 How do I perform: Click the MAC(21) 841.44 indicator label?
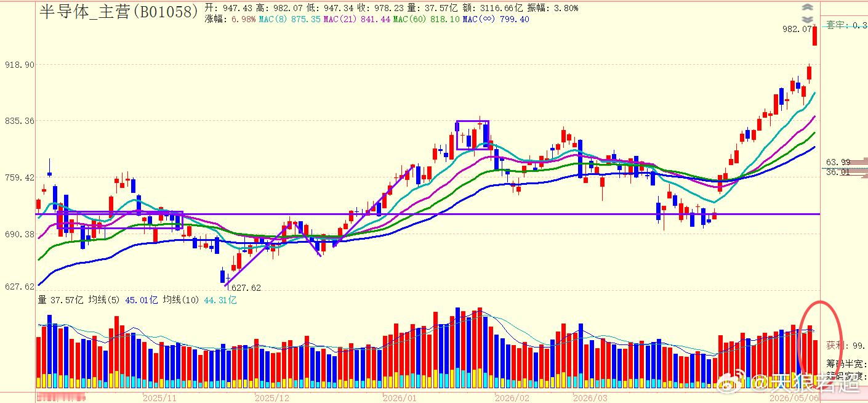click(357, 19)
